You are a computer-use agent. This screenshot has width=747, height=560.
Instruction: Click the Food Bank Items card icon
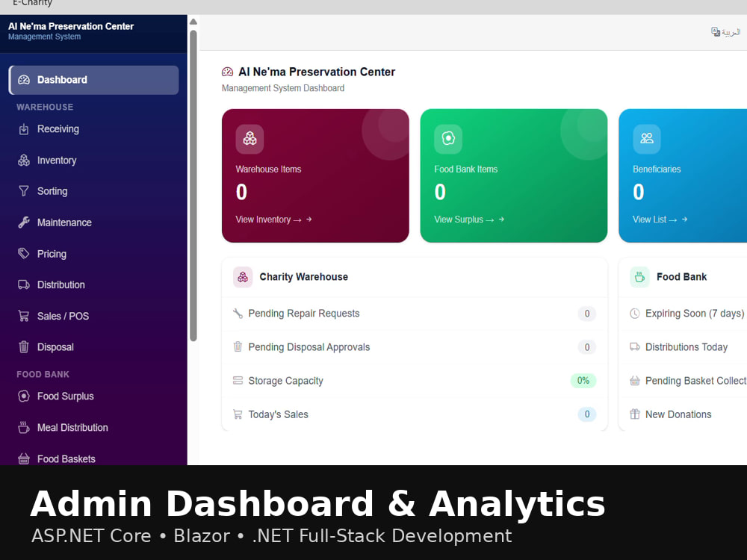click(x=448, y=139)
